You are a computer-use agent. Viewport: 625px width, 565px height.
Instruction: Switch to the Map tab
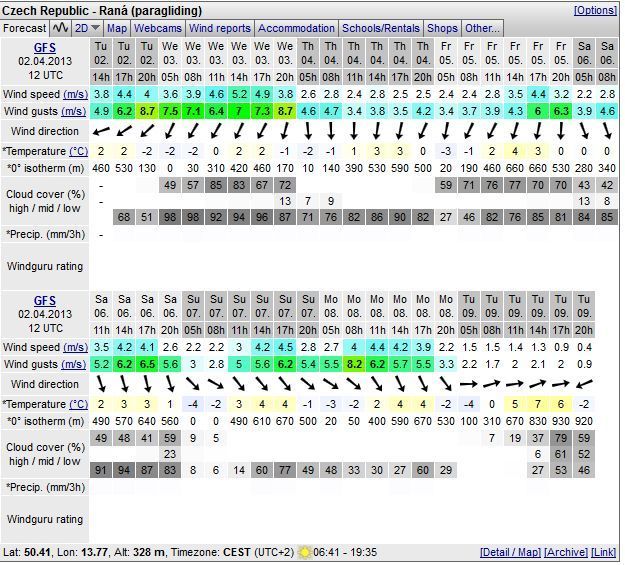(x=117, y=28)
